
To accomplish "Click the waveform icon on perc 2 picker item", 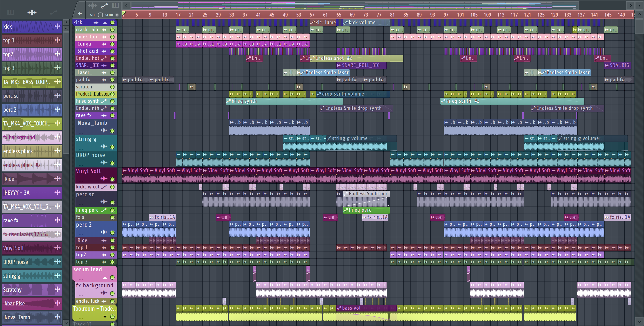I will [57, 109].
